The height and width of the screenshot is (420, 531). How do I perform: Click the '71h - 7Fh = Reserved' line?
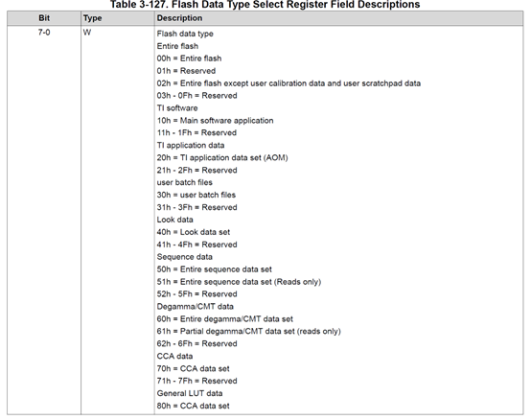click(196, 381)
